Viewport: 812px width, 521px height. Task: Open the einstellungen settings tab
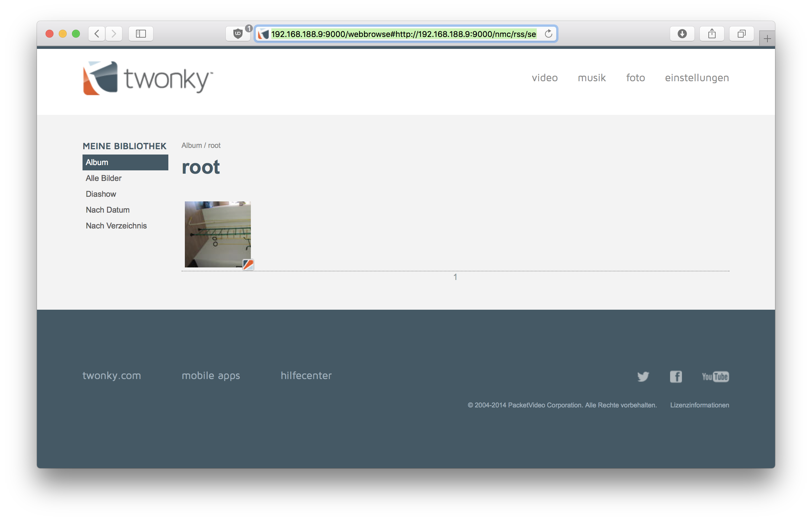pos(697,78)
